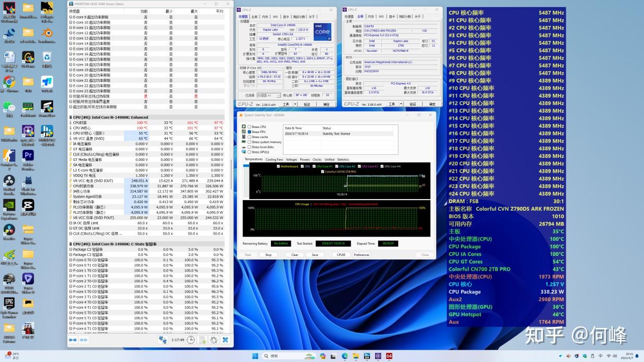Click the Clear button in AIDA64

click(295, 255)
